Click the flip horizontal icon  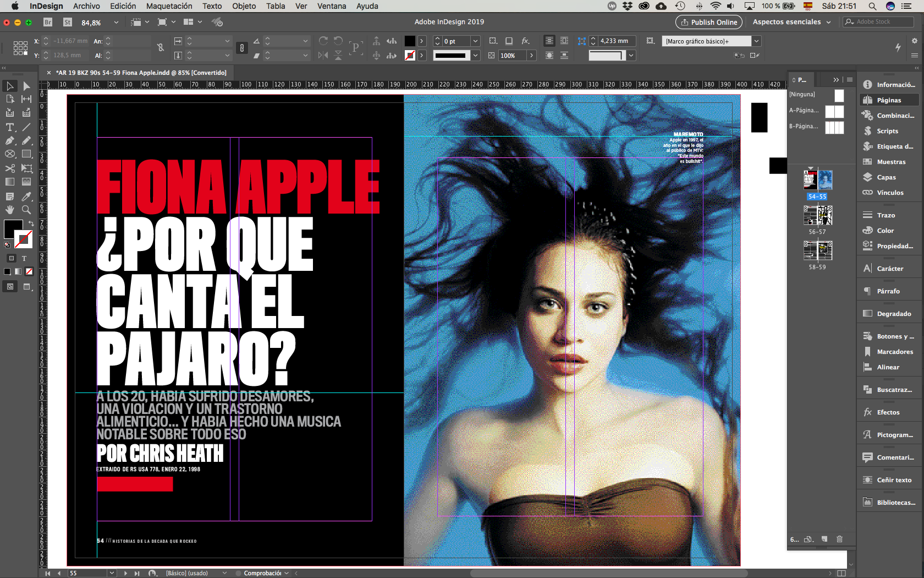coord(323,55)
